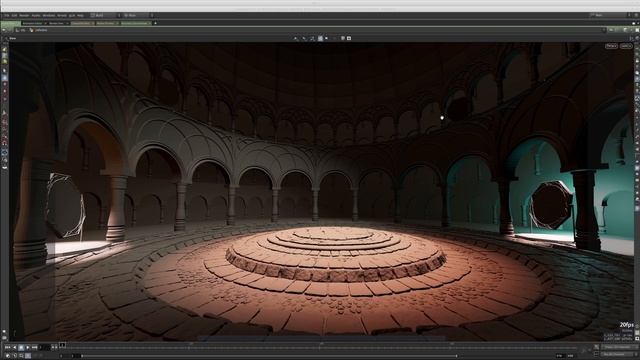
Task: Play the animation in reverse
Action: pyautogui.click(x=15, y=347)
